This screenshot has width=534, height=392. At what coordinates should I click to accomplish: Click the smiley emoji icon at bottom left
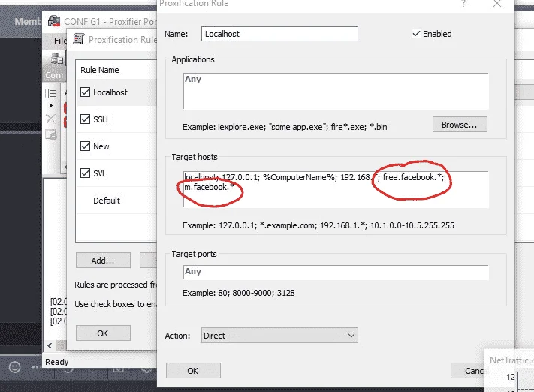tap(14, 367)
